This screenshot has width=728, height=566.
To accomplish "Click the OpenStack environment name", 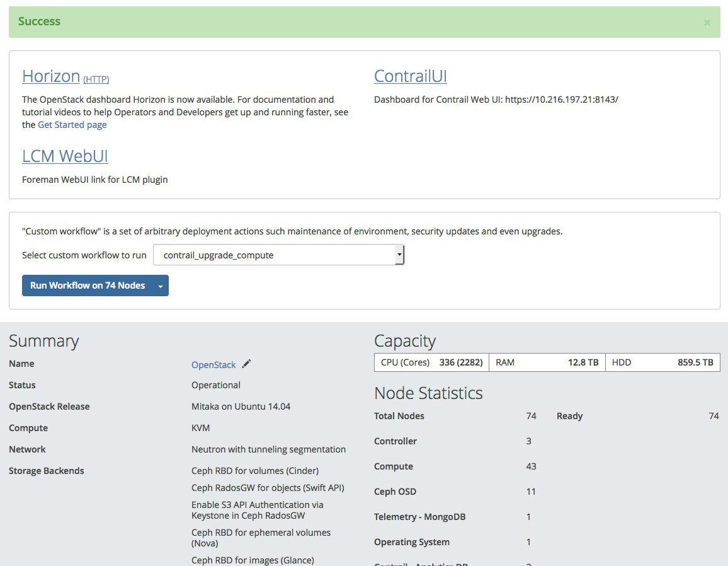I will (213, 365).
